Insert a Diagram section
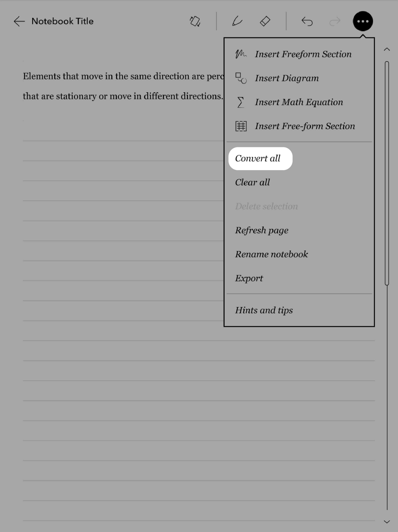398x532 pixels. tap(287, 78)
